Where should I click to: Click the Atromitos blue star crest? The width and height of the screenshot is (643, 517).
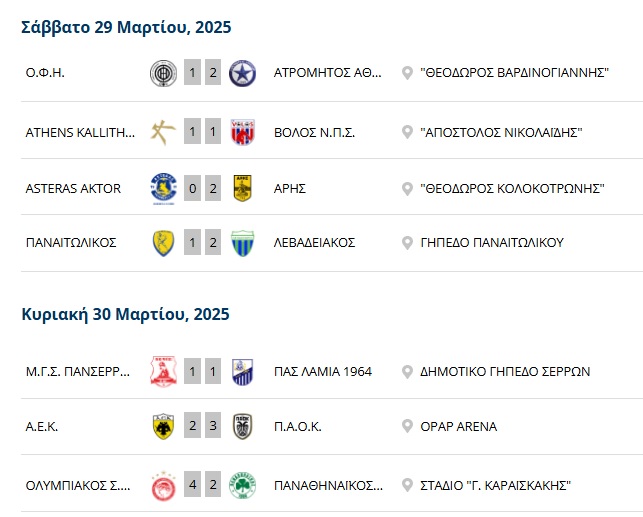[x=242, y=73]
